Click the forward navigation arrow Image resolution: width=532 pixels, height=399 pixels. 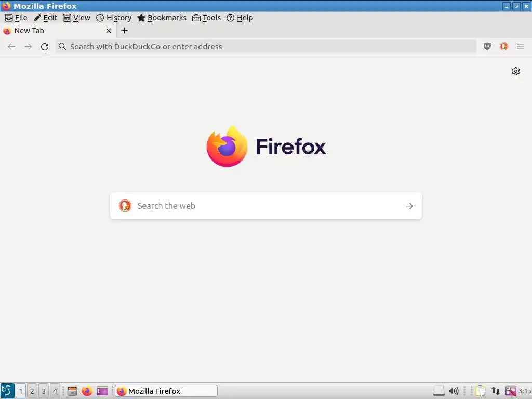coord(28,46)
